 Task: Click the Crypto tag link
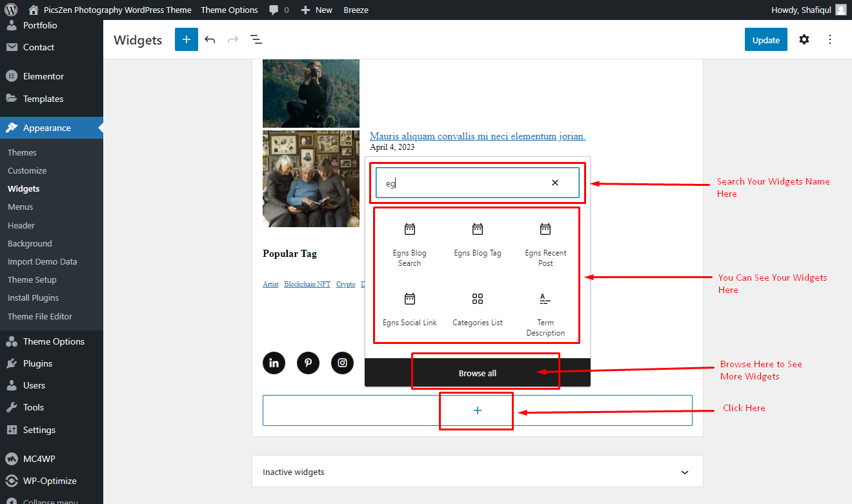tap(345, 284)
